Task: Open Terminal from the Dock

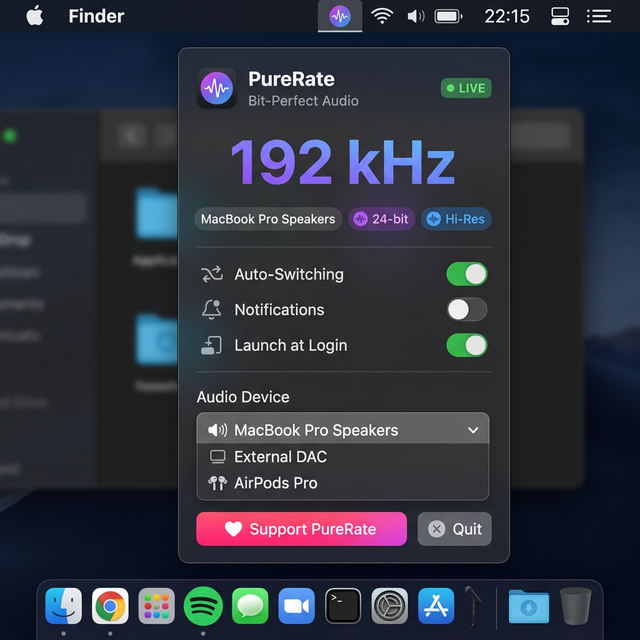Action: pos(343,606)
